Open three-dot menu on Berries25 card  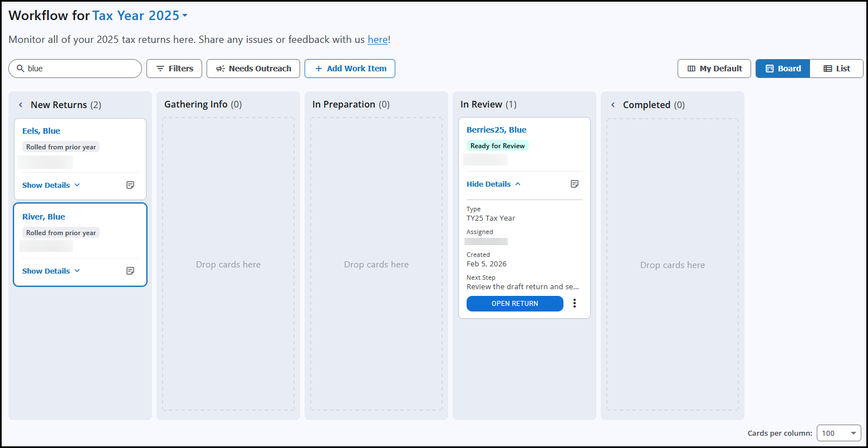click(x=575, y=303)
